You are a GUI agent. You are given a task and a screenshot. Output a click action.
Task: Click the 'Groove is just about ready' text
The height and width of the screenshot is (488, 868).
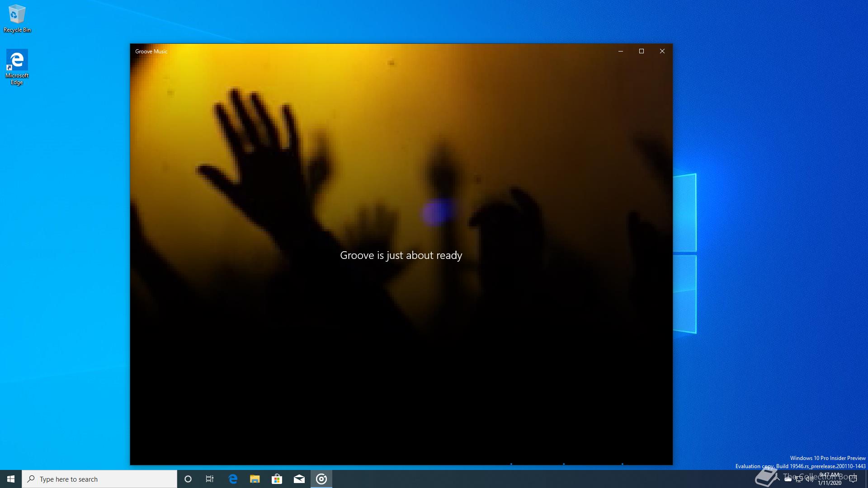(401, 255)
